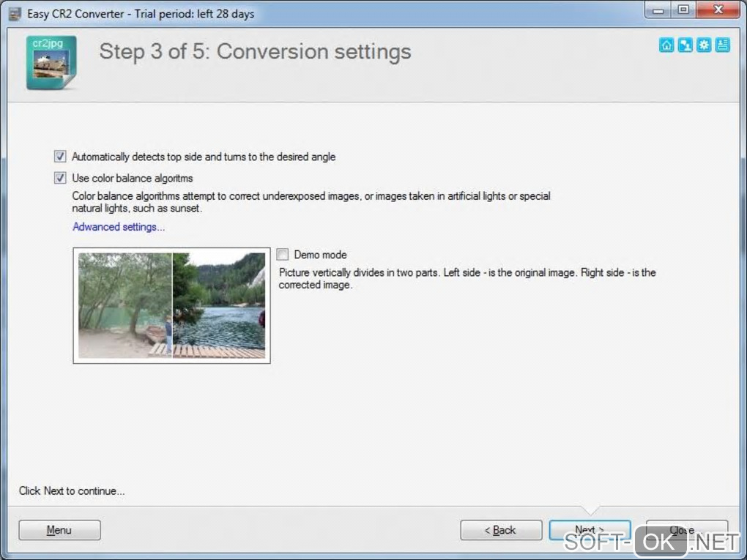Open the support chat icon

(685, 45)
